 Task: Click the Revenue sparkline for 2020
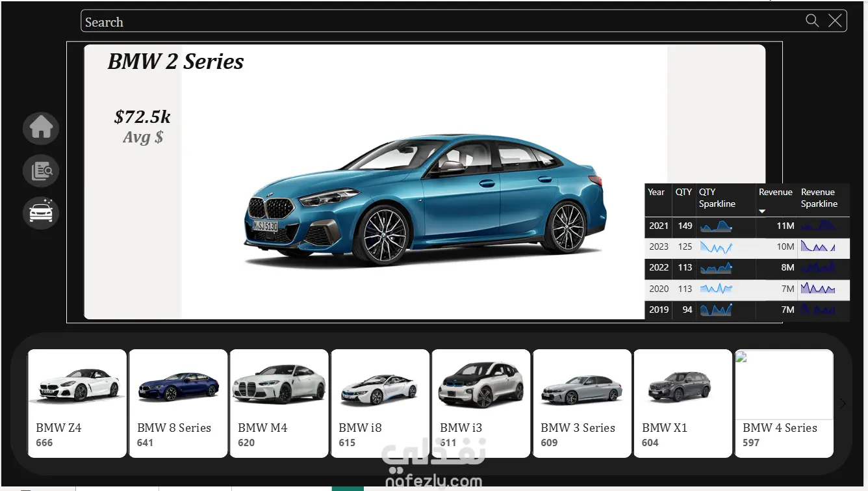click(818, 288)
